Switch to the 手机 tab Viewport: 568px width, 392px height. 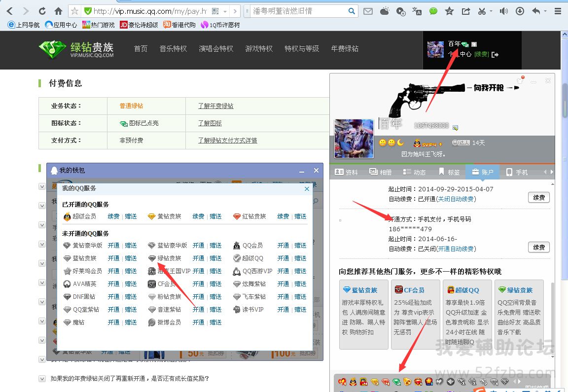[x=517, y=172]
